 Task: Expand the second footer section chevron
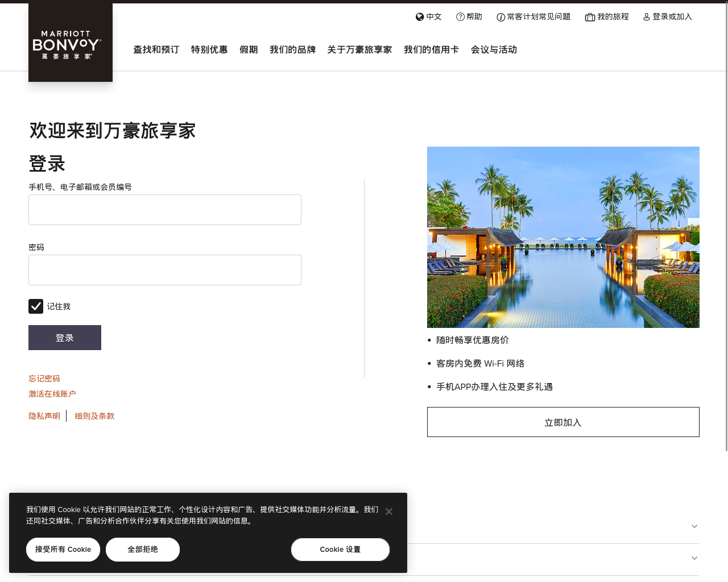tap(694, 558)
